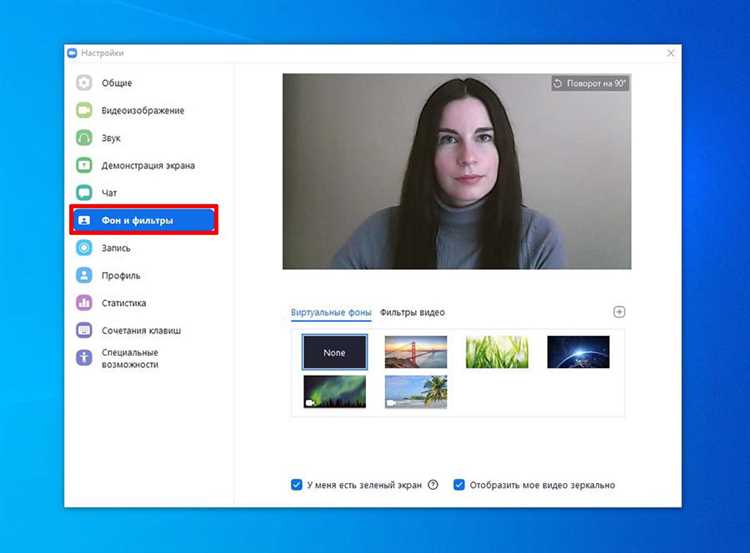The image size is (750, 553).
Task: Click the help icon next to green screen
Action: [433, 485]
